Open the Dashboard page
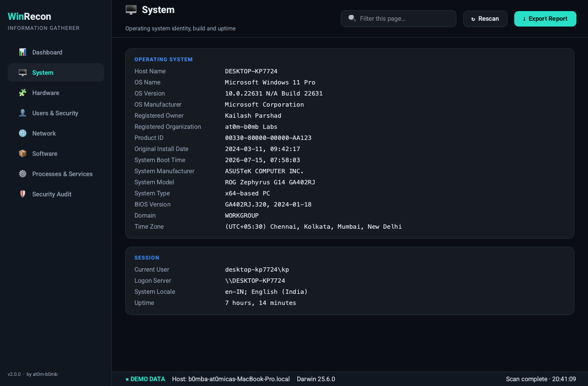 click(56, 52)
